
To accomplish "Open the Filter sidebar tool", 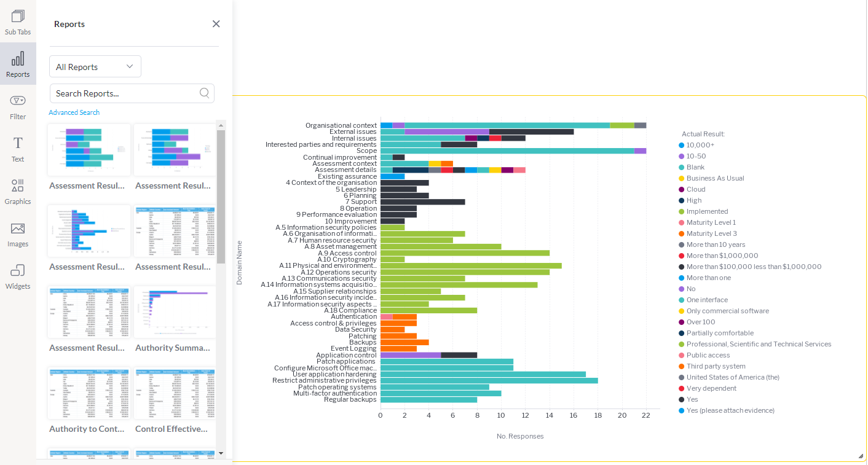I will 18,106.
